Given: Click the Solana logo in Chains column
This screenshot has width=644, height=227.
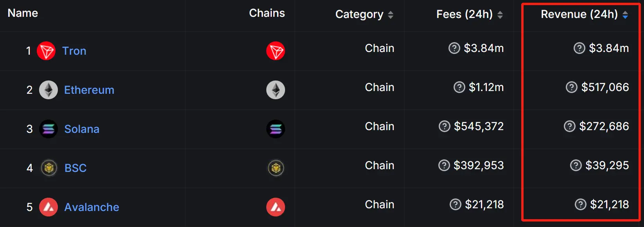Looking at the screenshot, I should point(276,129).
